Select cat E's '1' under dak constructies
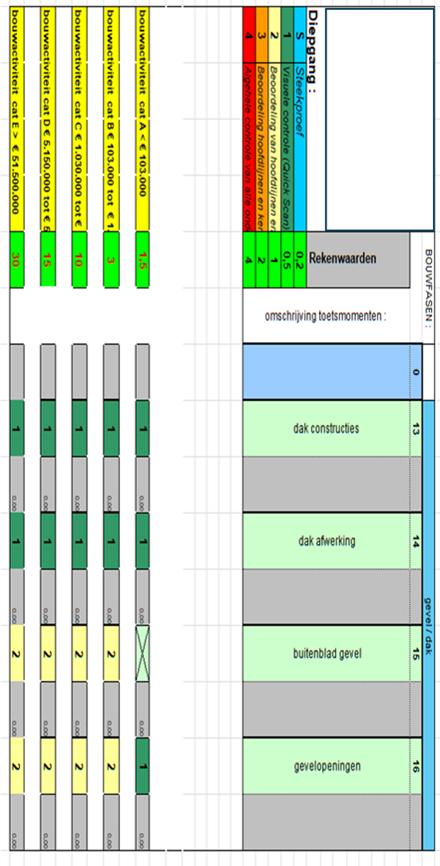440x866 pixels. 16,429
